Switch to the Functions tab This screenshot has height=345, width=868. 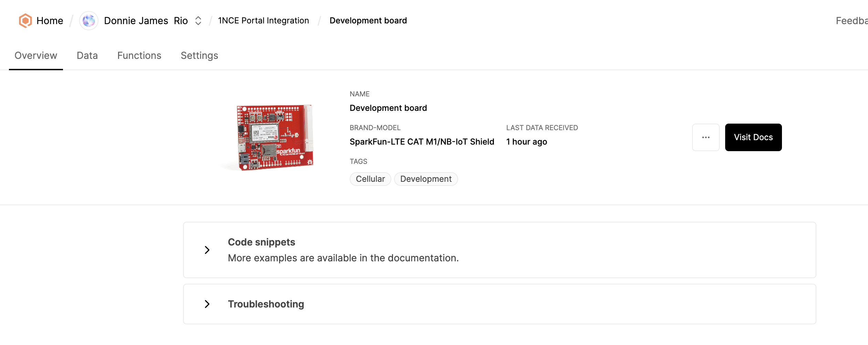click(139, 55)
